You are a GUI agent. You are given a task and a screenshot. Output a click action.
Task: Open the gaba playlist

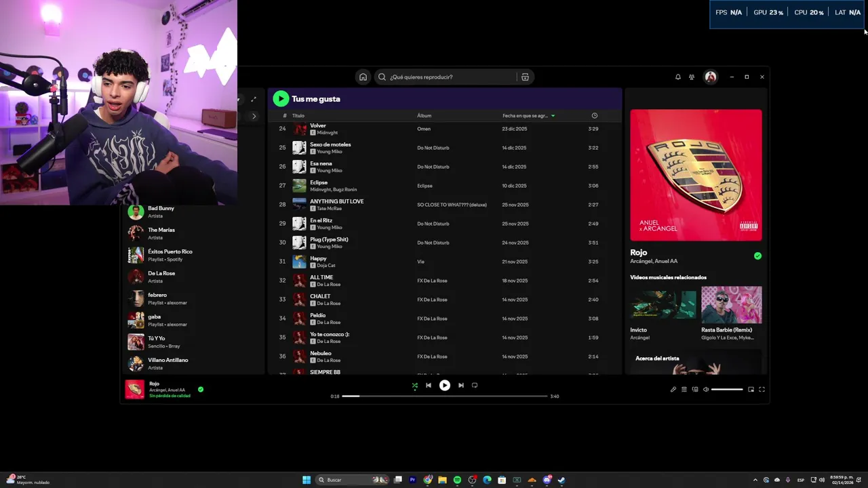click(194, 321)
